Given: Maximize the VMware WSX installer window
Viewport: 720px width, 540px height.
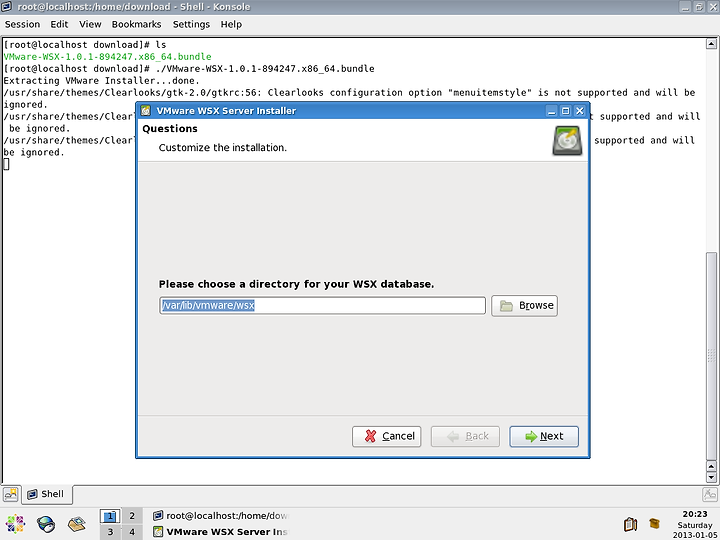Looking at the screenshot, I should point(566,111).
